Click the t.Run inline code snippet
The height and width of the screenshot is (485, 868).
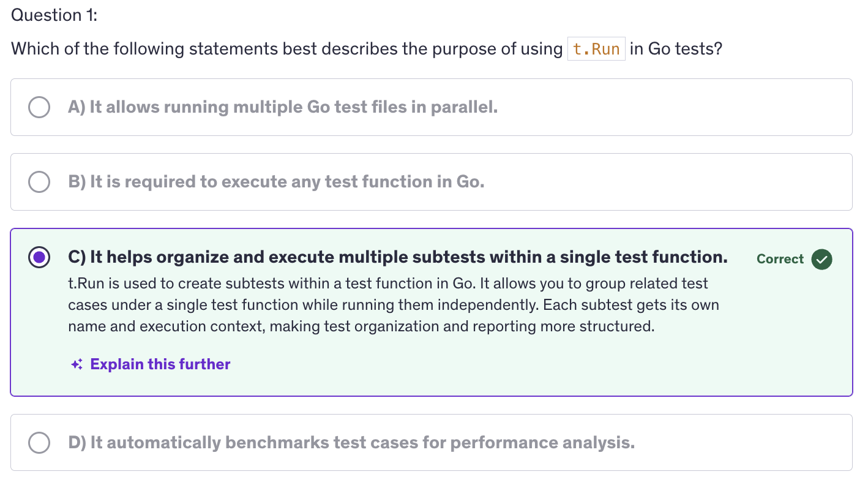pos(596,49)
